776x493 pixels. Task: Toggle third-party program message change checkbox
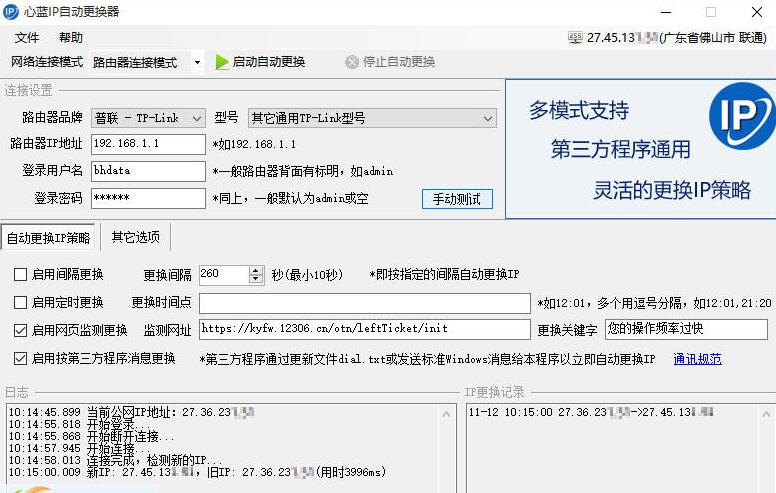pyautogui.click(x=20, y=358)
